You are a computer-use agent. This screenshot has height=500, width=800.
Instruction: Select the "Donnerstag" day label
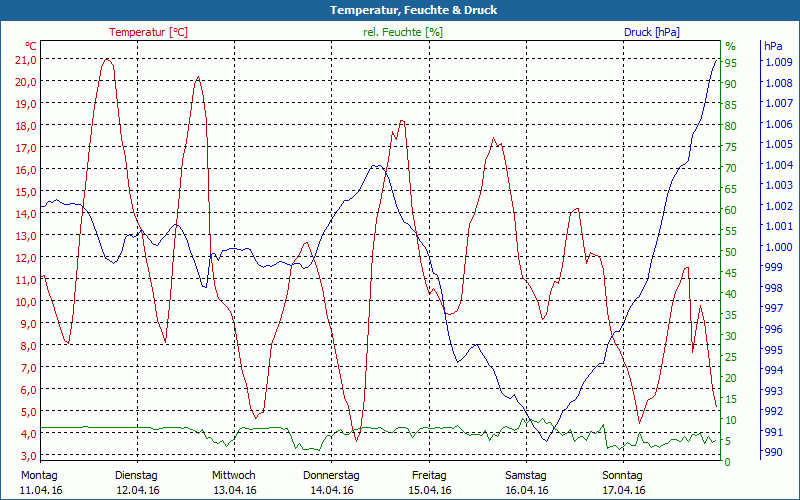click(x=331, y=475)
